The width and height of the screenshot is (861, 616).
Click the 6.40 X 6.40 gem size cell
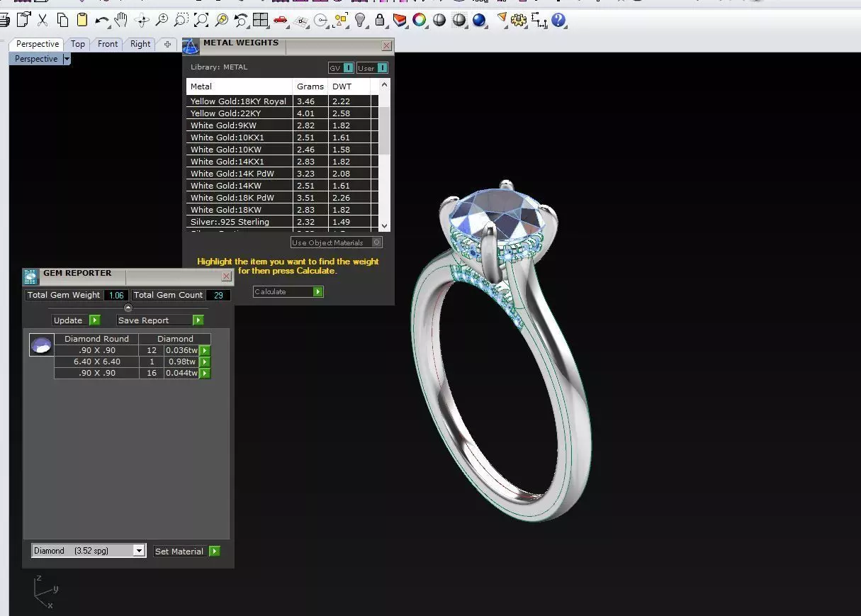tap(96, 362)
